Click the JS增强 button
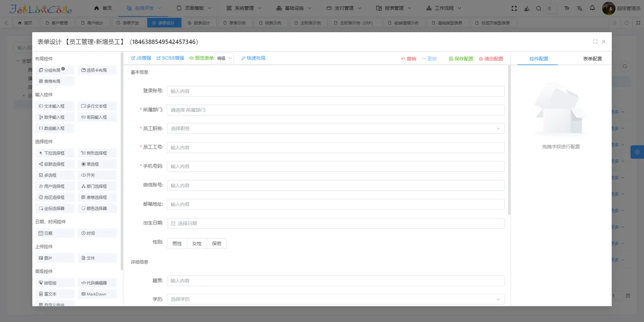The height and width of the screenshot is (322, 644). click(x=141, y=58)
